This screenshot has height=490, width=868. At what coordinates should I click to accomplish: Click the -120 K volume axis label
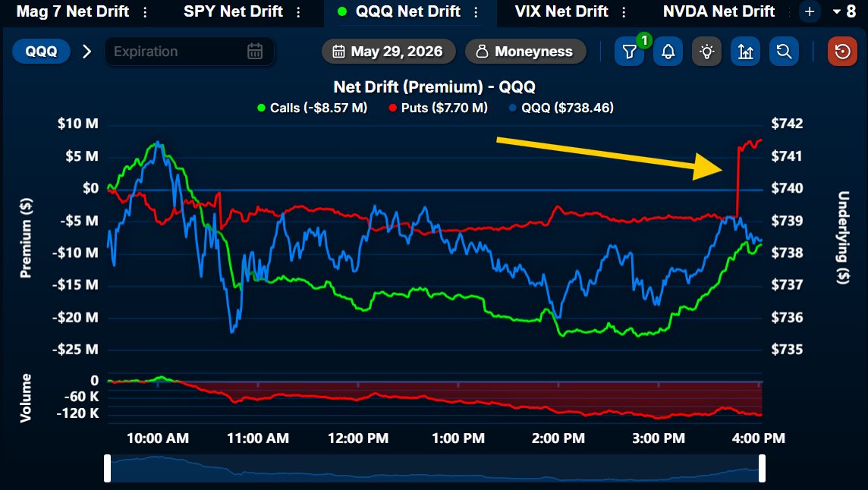(78, 413)
